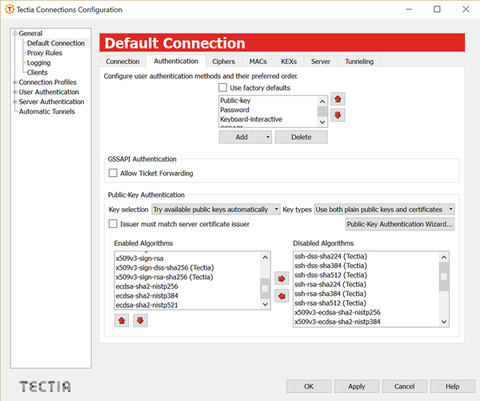The width and height of the screenshot is (480, 401).
Task: Move selected authentication method up
Action: coord(338,99)
